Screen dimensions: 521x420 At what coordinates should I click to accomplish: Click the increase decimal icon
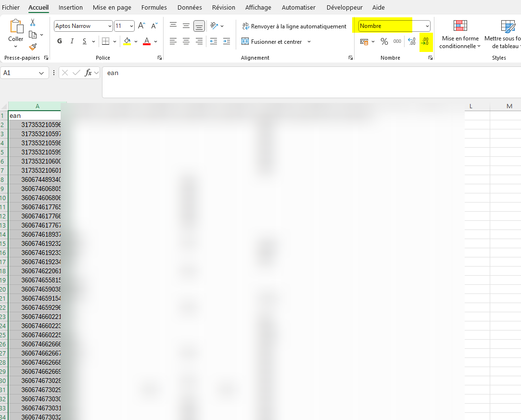pyautogui.click(x=411, y=41)
